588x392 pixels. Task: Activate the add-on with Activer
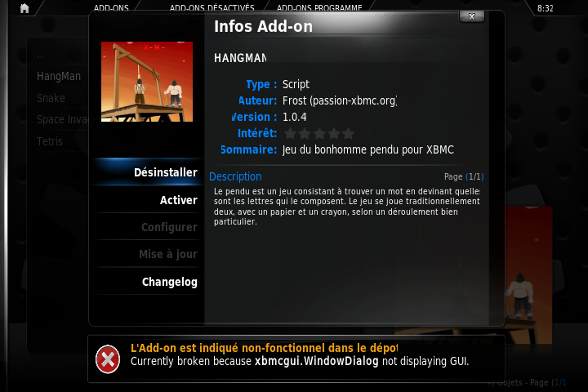pyautogui.click(x=148, y=200)
